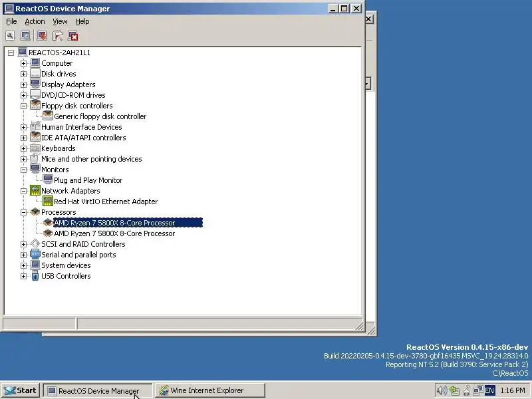Viewport: 532px width, 399px height.
Task: Click the Human Interface Devices icon
Action: [x=35, y=126]
